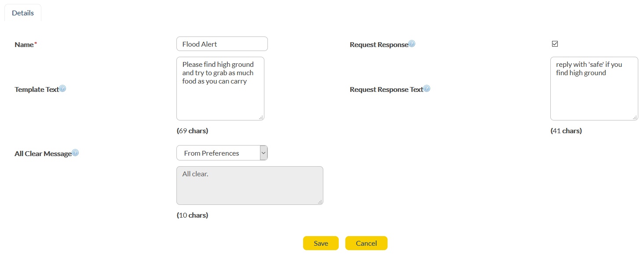644x255 pixels.
Task: Open the From Preferences dropdown
Action: 222,153
